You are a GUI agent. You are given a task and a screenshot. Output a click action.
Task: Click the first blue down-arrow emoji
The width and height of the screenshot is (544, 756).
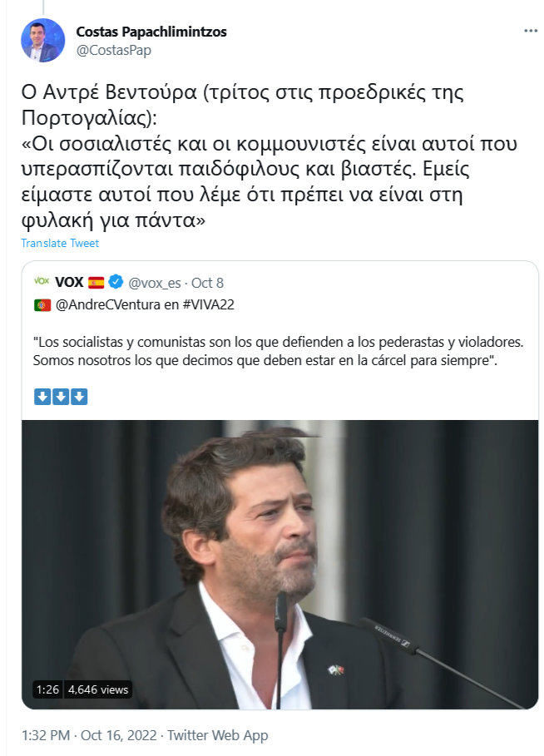[42, 397]
